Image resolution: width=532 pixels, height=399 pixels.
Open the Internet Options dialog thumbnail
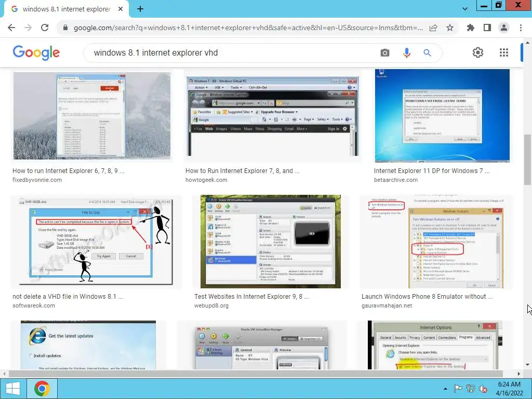pyautogui.click(x=435, y=345)
